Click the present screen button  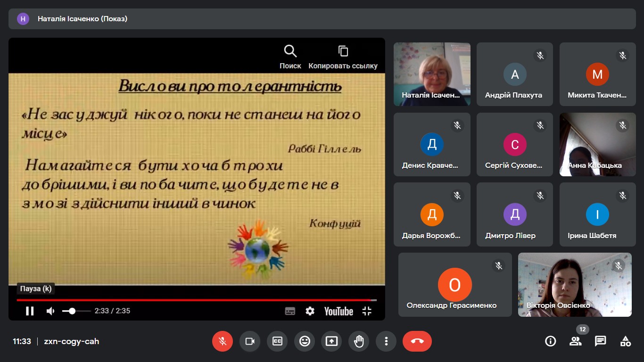point(332,341)
